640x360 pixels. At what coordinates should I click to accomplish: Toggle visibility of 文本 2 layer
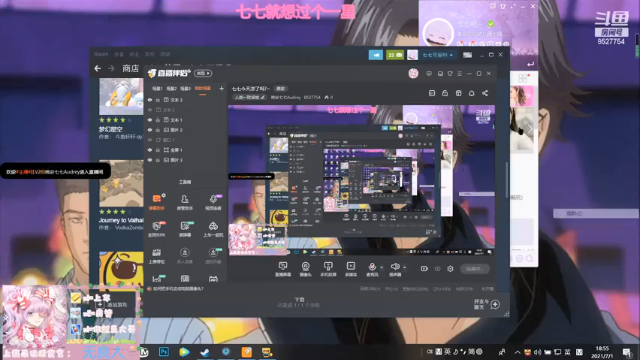point(150,110)
